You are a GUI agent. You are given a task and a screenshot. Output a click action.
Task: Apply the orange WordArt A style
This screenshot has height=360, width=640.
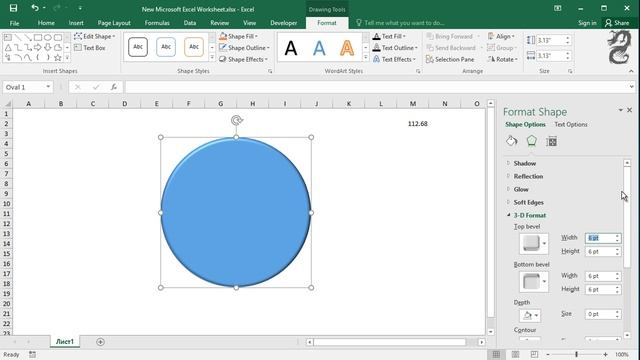pyautogui.click(x=347, y=48)
